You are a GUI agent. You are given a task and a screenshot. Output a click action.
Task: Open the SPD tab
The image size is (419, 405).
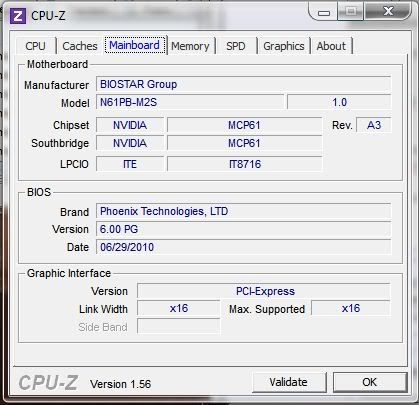tap(236, 46)
